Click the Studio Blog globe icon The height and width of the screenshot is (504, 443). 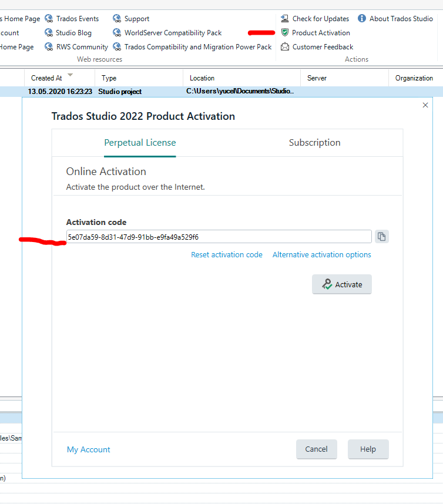49,32
